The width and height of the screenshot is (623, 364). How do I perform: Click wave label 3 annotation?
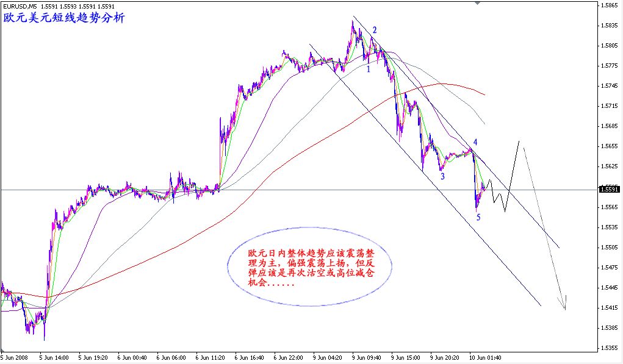(x=442, y=176)
